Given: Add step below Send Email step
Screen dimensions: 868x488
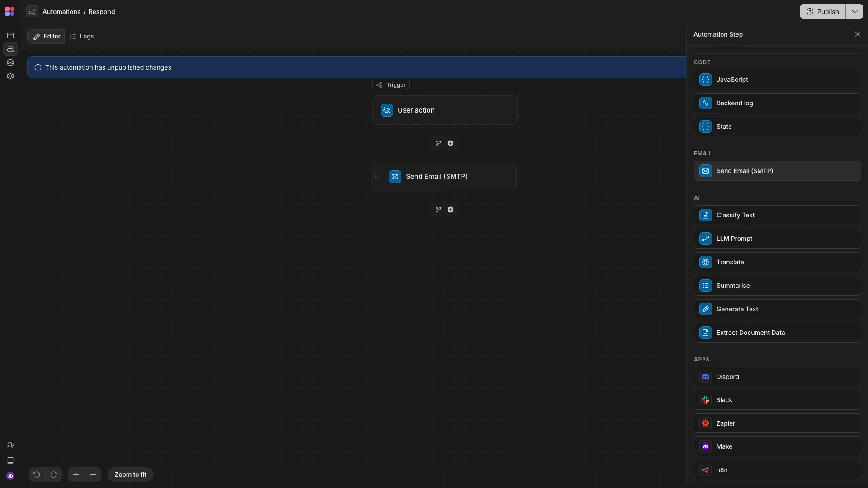Looking at the screenshot, I should pyautogui.click(x=450, y=210).
